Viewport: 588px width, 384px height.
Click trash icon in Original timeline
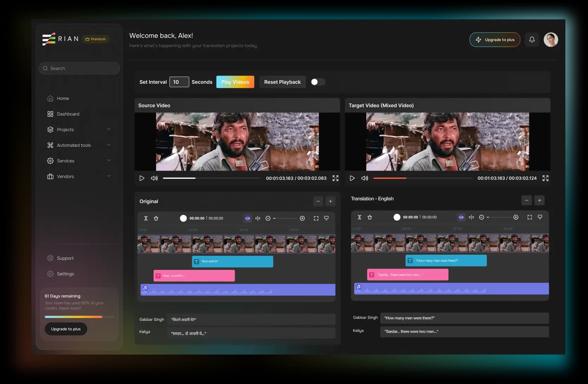coord(156,218)
